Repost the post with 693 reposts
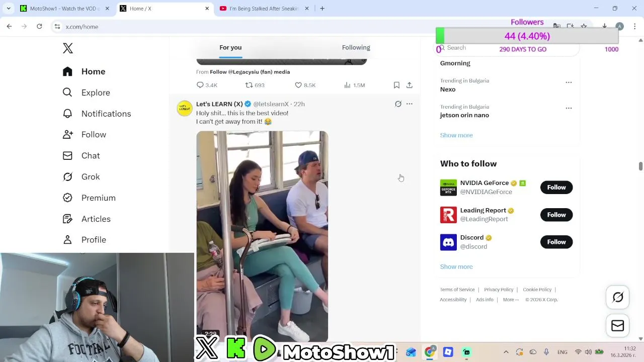This screenshot has height=362, width=644. point(255,85)
